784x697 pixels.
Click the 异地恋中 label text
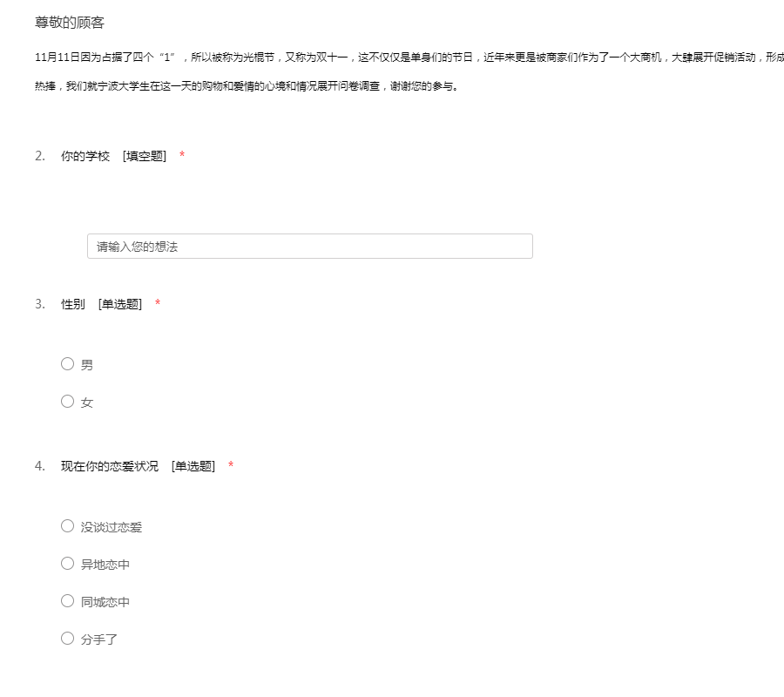(105, 565)
